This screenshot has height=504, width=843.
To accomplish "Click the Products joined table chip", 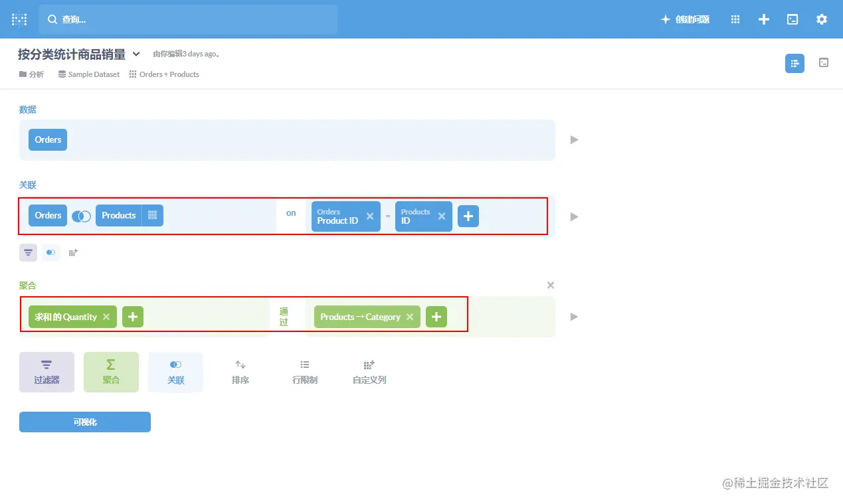I will [x=118, y=215].
